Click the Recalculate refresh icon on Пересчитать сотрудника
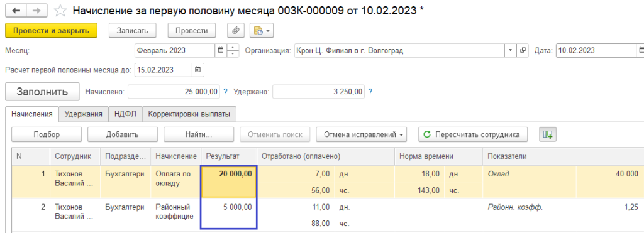The width and height of the screenshot is (644, 233). coord(427,134)
